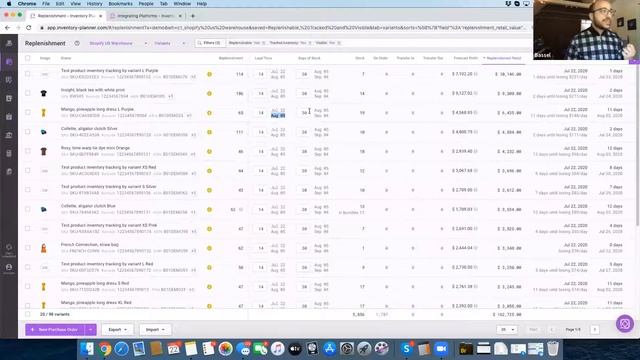Click the vertical scrollbar of the table

tap(638, 145)
